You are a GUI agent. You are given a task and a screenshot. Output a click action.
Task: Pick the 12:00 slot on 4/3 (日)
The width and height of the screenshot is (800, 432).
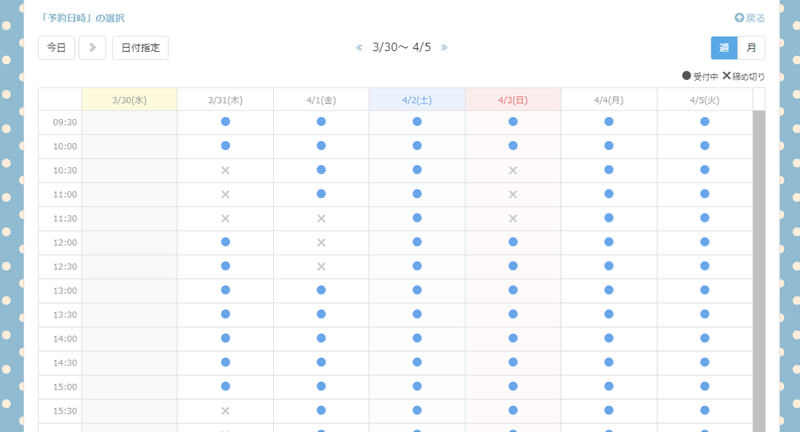click(513, 242)
